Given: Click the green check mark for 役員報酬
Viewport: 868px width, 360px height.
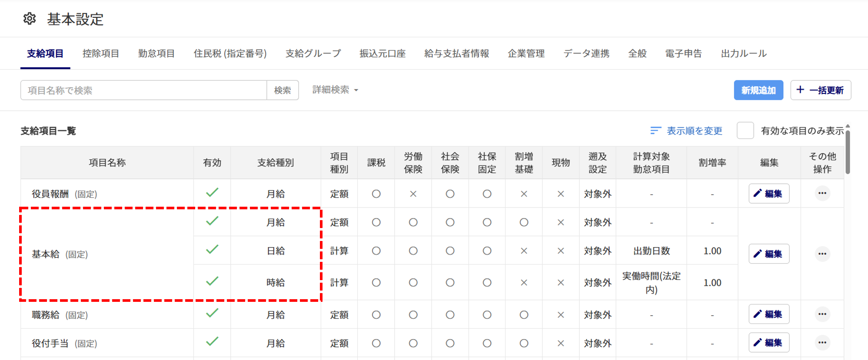Looking at the screenshot, I should (x=212, y=192).
